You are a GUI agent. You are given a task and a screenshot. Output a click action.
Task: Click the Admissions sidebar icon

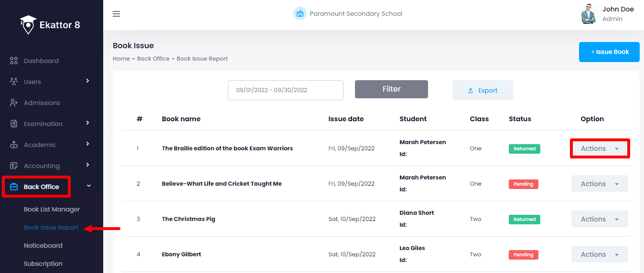[x=14, y=103]
